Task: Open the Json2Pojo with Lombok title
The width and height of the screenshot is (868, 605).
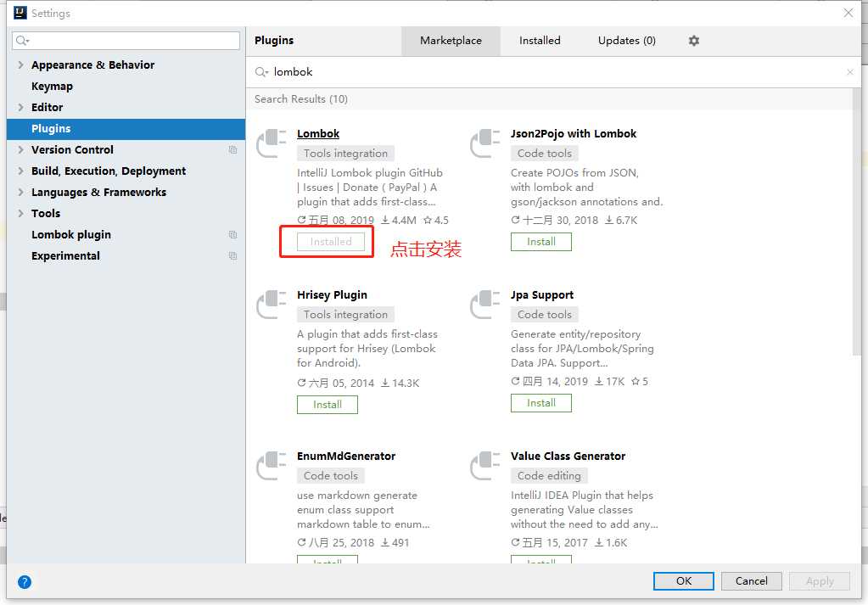Action: pos(574,134)
